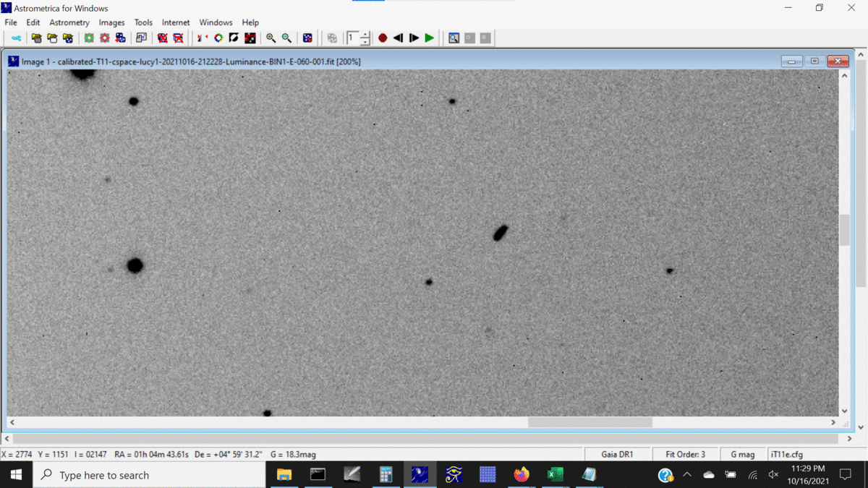Click the image window's horizontal scrollbar thumb
The width and height of the screenshot is (868, 488).
(x=590, y=422)
